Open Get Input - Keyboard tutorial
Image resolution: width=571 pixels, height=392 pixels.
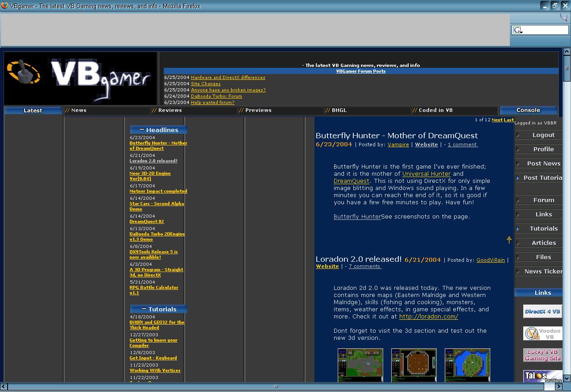pyautogui.click(x=153, y=358)
